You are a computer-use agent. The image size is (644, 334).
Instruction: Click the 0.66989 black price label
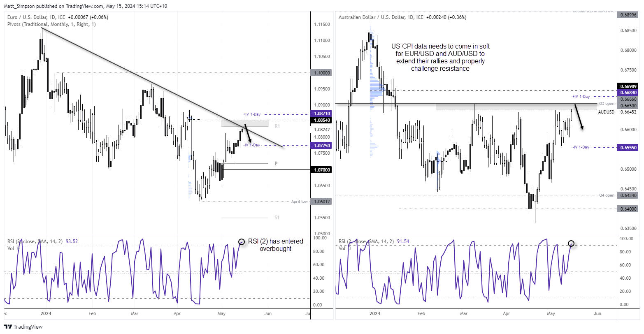click(628, 86)
